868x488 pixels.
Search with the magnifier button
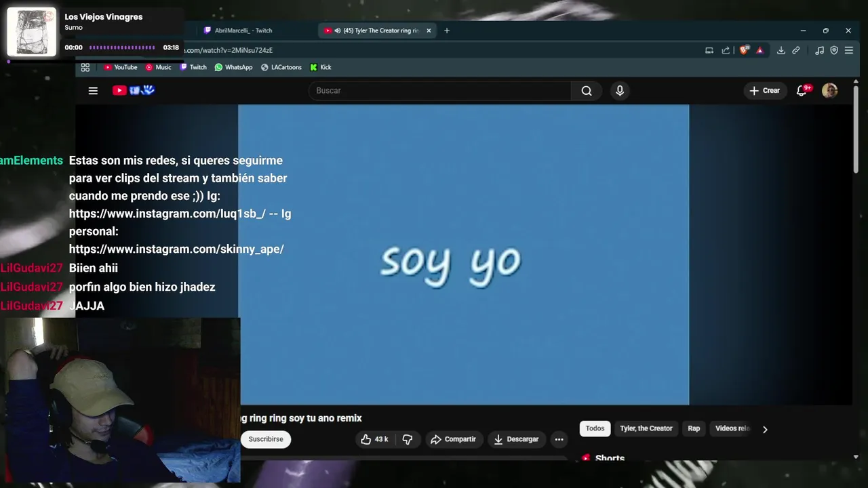[x=587, y=91]
